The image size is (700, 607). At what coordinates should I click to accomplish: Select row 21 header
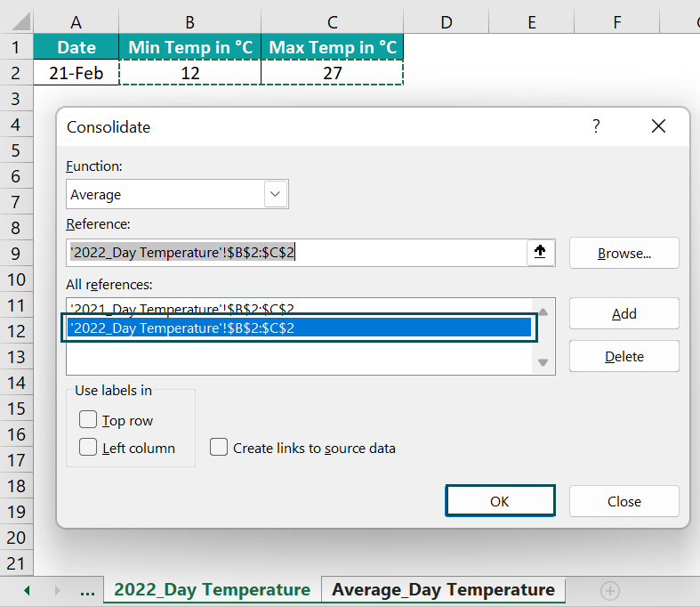point(16,563)
